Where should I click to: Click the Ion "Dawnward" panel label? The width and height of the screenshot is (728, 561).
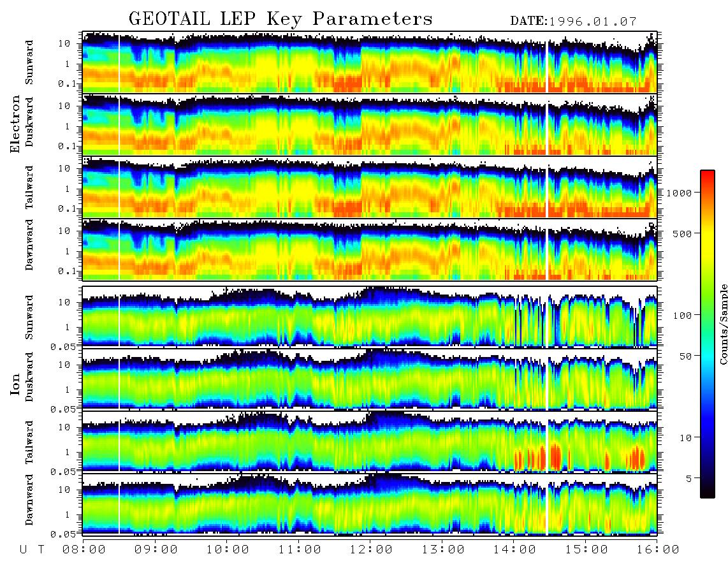[29, 500]
